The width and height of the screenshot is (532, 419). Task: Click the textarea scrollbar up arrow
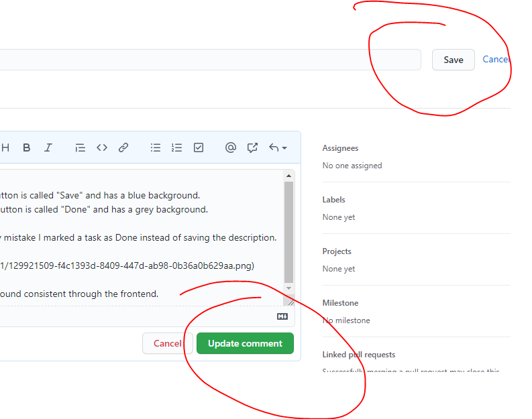[x=288, y=176]
